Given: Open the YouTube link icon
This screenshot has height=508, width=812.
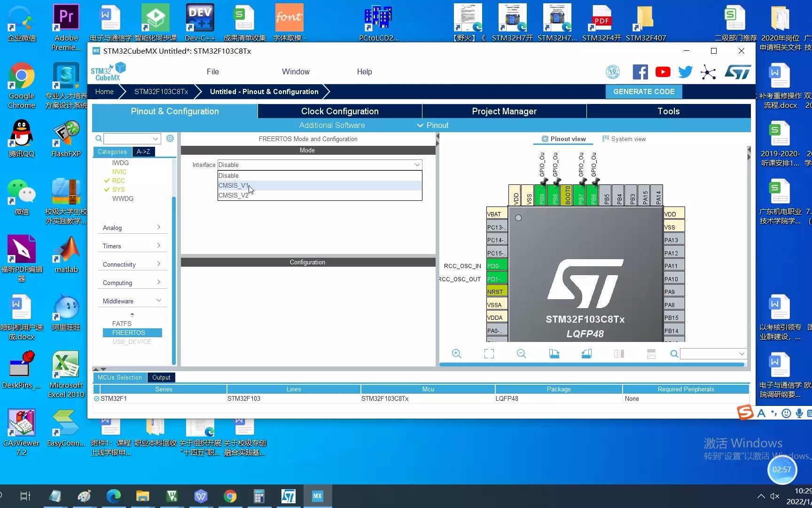Looking at the screenshot, I should click(663, 72).
